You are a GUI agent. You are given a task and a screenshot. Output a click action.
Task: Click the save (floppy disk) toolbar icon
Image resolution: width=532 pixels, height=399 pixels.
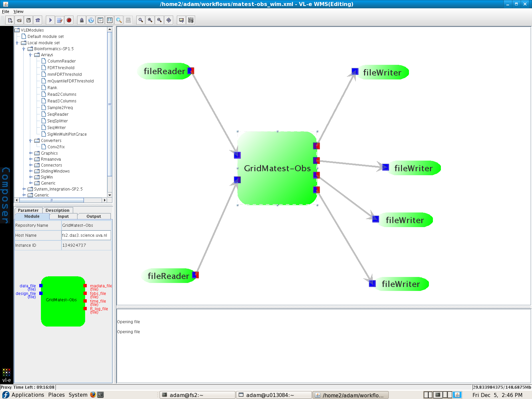point(29,20)
